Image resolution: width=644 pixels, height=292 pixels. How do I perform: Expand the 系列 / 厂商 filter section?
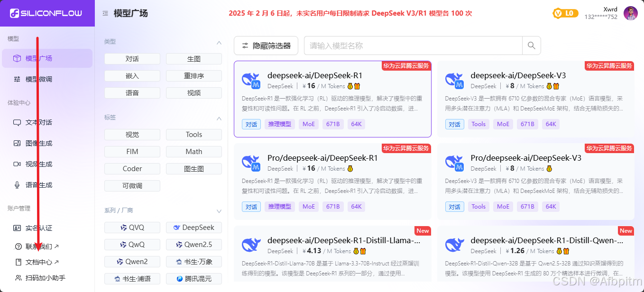(219, 211)
